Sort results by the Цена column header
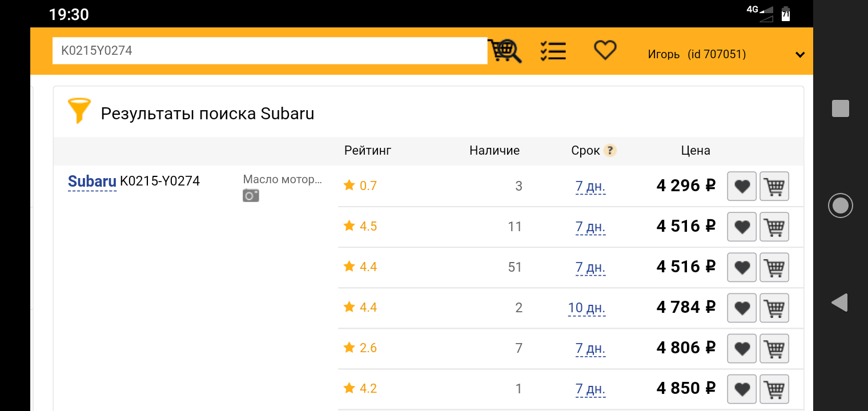 [696, 151]
